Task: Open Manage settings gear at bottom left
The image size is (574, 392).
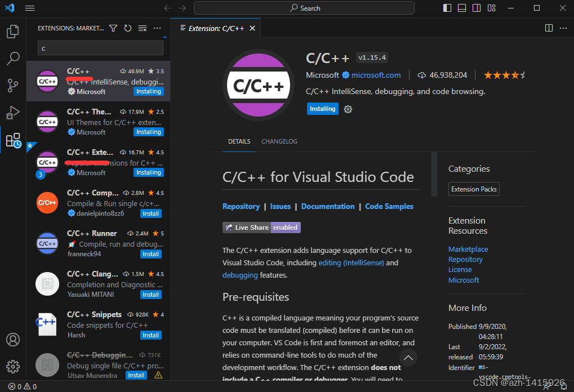Action: tap(12, 366)
